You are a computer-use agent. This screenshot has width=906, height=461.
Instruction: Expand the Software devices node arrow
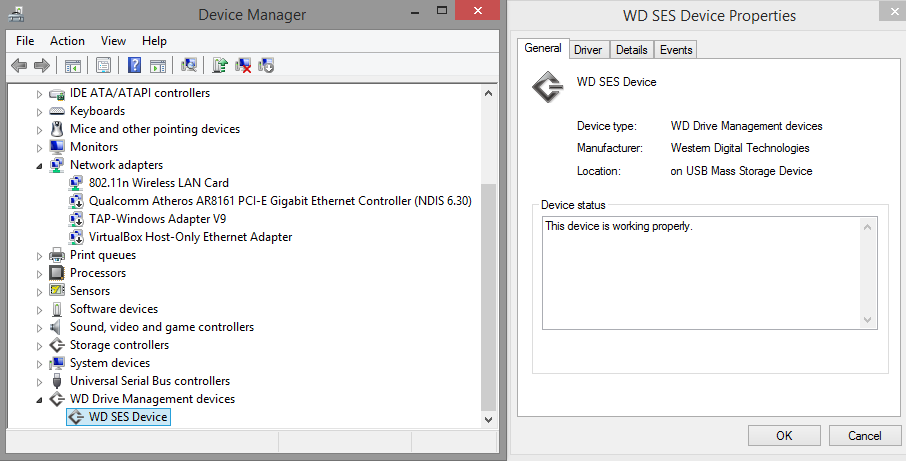[39, 310]
